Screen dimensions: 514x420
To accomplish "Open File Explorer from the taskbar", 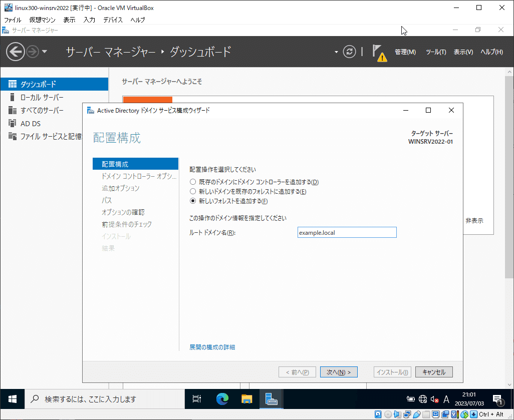I will pyautogui.click(x=246, y=399).
